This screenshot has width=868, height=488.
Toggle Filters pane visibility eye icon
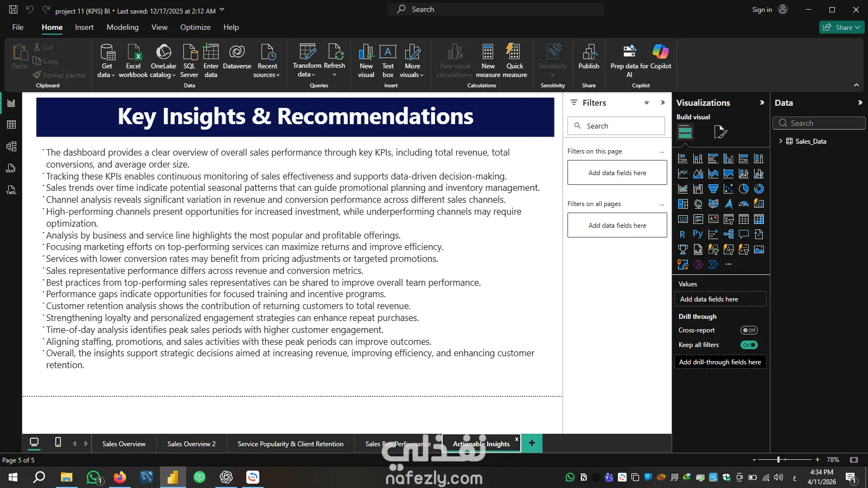(x=647, y=102)
